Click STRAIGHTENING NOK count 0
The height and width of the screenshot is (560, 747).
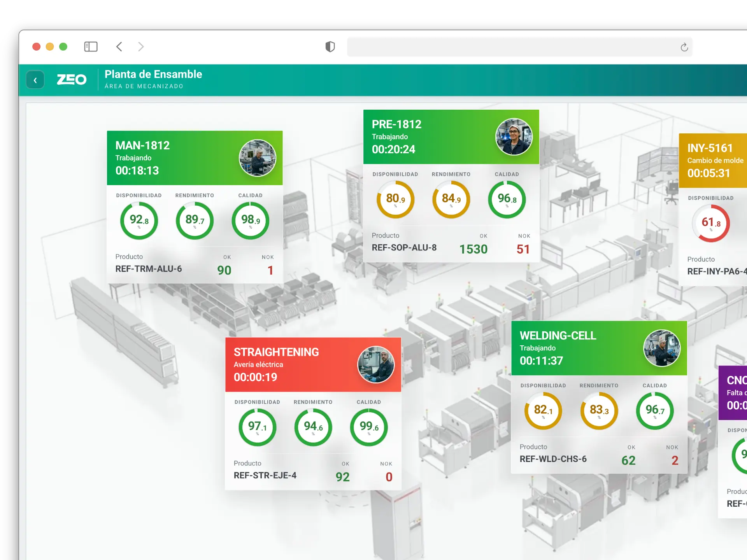389,477
